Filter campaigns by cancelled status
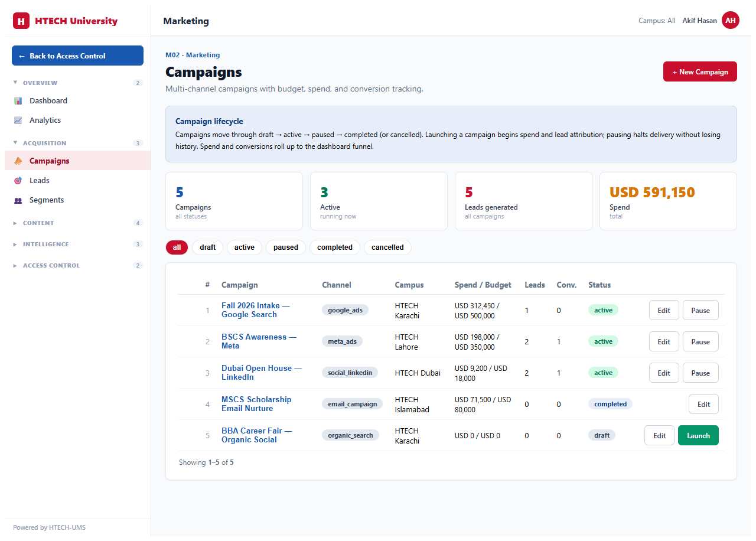The height and width of the screenshot is (541, 756). (387, 247)
